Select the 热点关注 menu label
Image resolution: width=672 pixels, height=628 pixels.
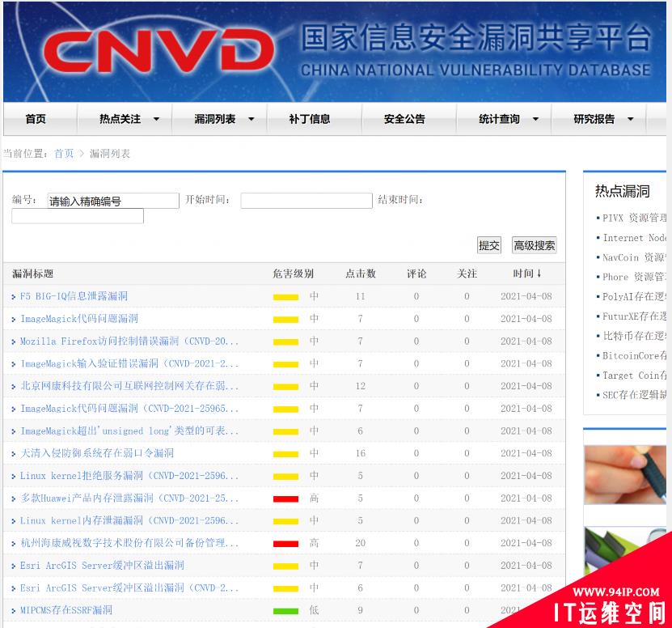coord(120,119)
